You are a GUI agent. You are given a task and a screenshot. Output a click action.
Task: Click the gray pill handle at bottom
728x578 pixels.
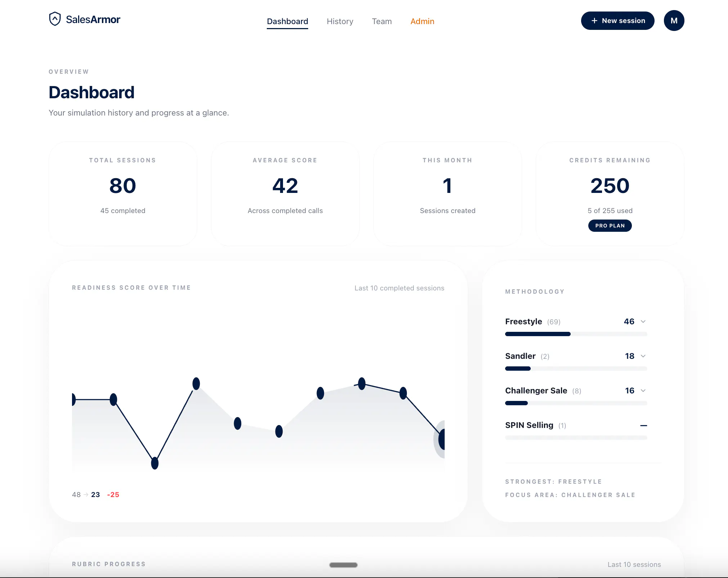(343, 565)
